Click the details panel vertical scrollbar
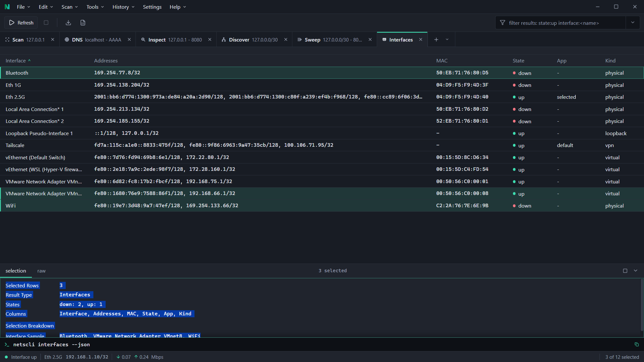 pyautogui.click(x=642, y=304)
